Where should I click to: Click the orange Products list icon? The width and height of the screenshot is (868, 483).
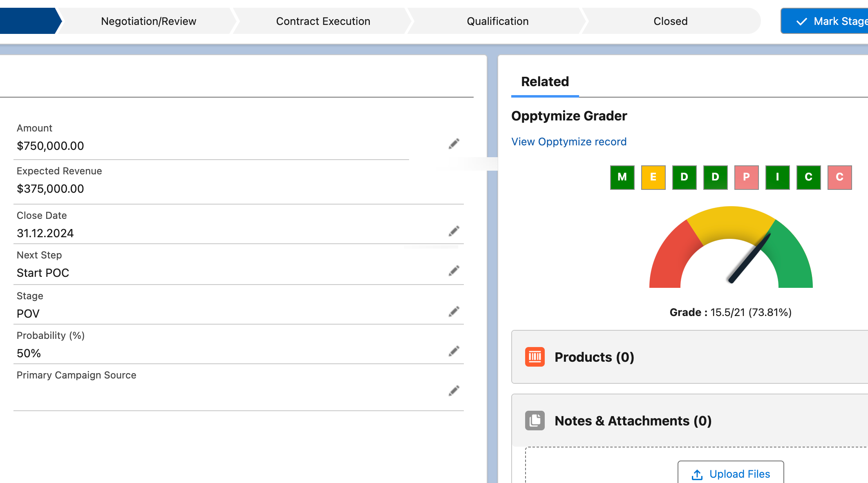point(535,357)
